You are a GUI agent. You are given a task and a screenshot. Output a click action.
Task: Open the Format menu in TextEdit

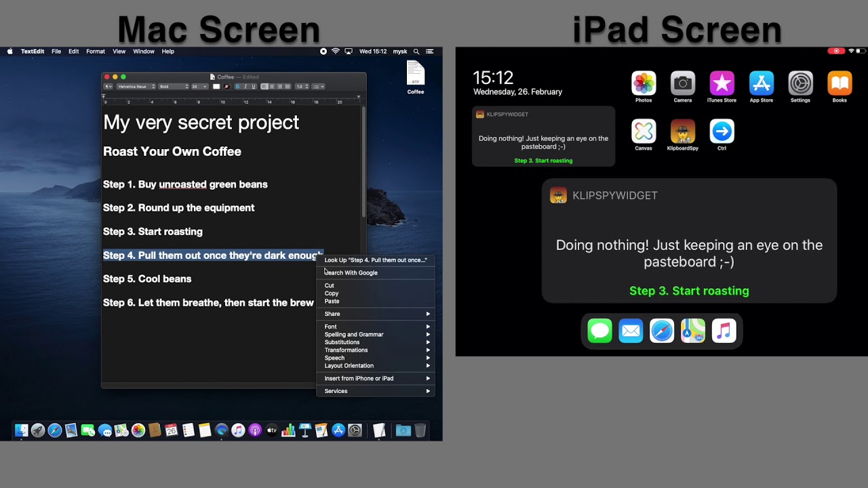(95, 51)
